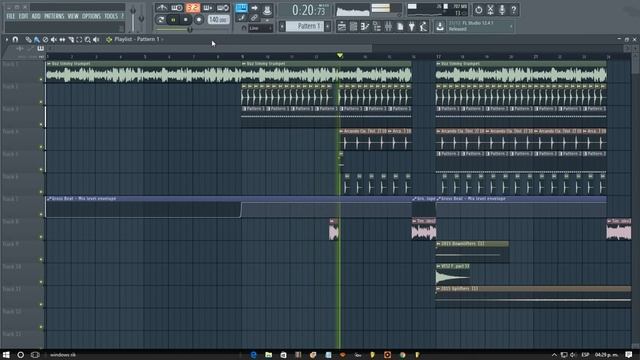Image resolution: width=640 pixels, height=360 pixels.
Task: Open the VIEW menu
Action: point(73,16)
